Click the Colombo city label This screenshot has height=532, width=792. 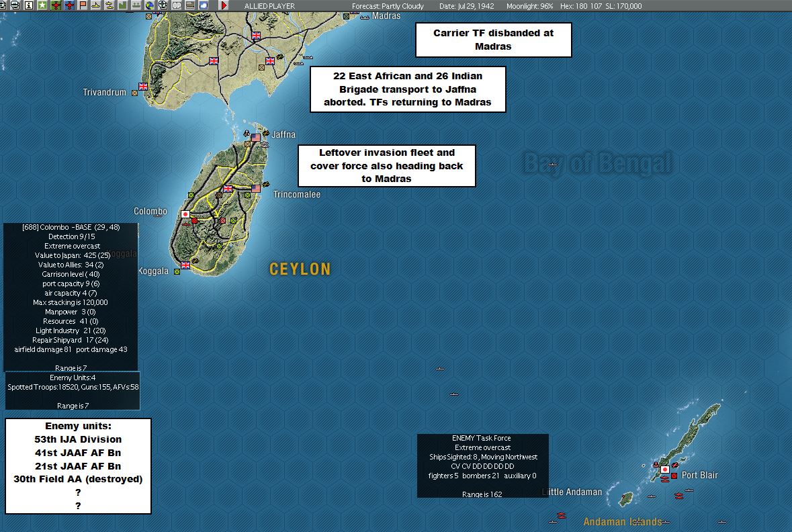[150, 211]
